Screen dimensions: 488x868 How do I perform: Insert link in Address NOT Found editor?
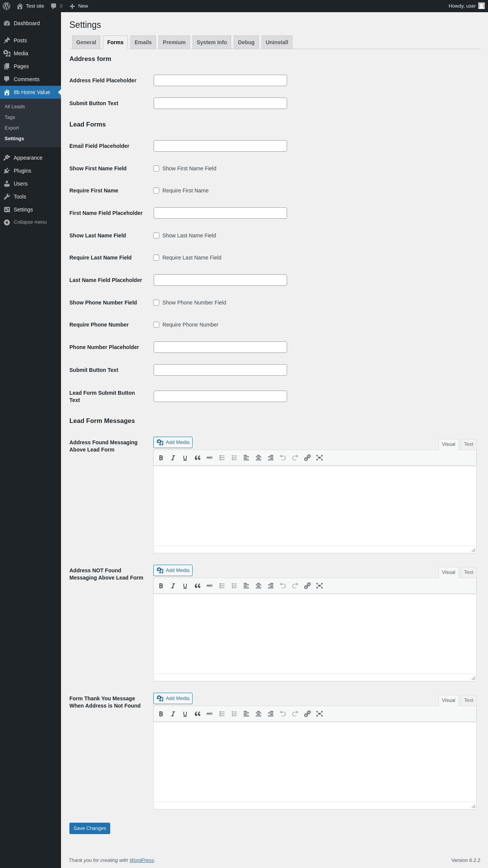pos(307,586)
